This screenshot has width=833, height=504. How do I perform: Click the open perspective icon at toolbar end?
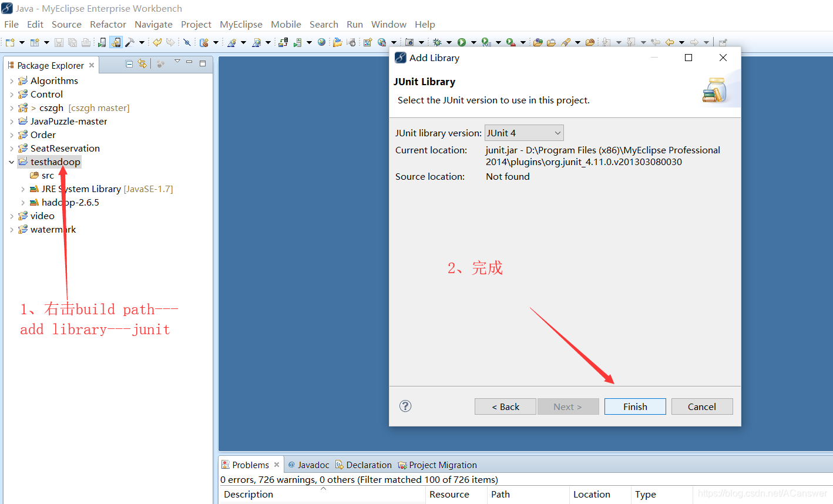point(723,42)
